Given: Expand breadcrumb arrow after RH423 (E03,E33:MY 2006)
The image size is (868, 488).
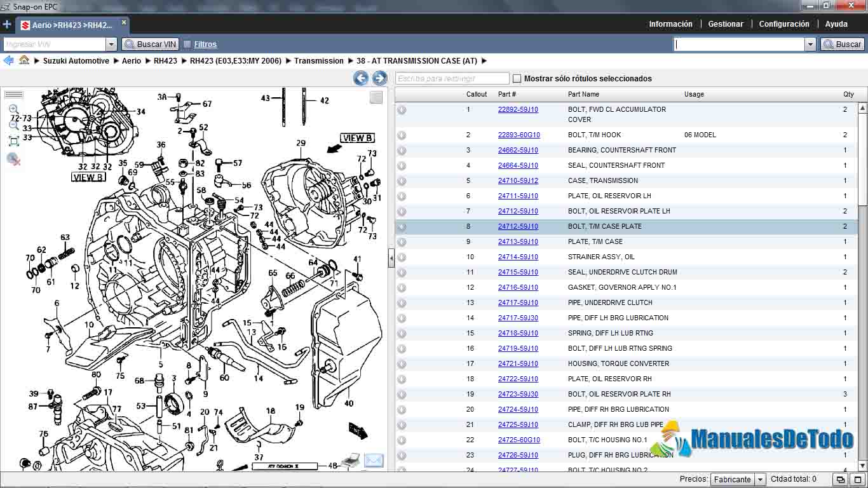Looking at the screenshot, I should click(288, 61).
